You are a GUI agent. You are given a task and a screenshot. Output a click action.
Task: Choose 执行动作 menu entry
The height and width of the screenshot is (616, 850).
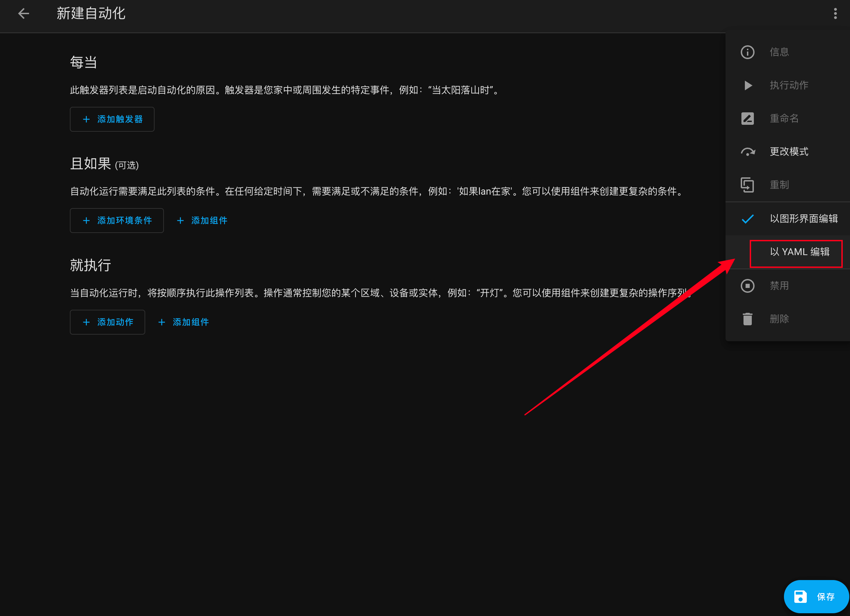tap(787, 85)
